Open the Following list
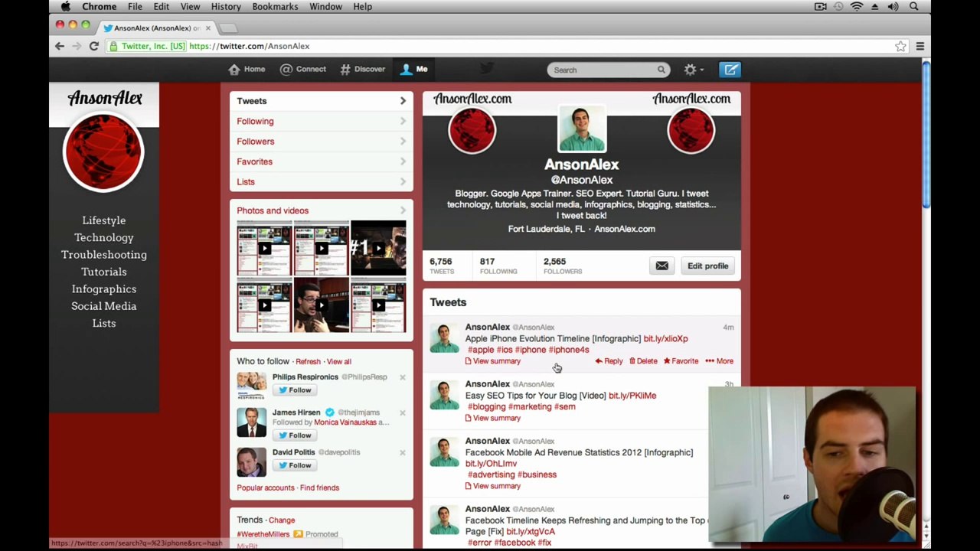 (322, 121)
